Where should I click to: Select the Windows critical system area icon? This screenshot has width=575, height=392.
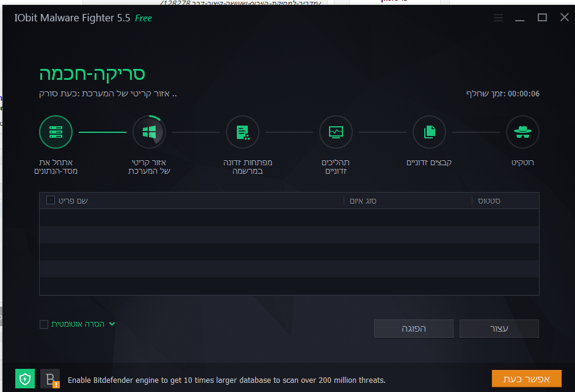[x=150, y=132]
